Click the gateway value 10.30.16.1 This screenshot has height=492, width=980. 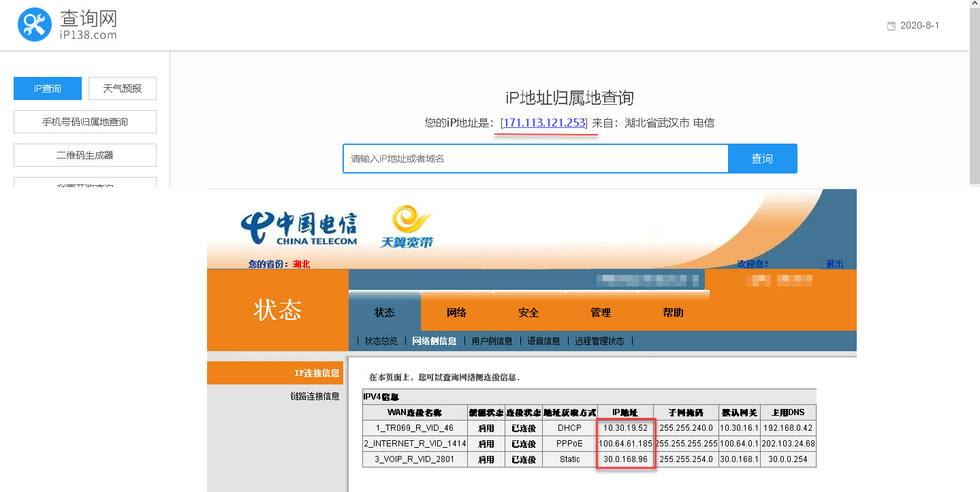click(x=741, y=428)
